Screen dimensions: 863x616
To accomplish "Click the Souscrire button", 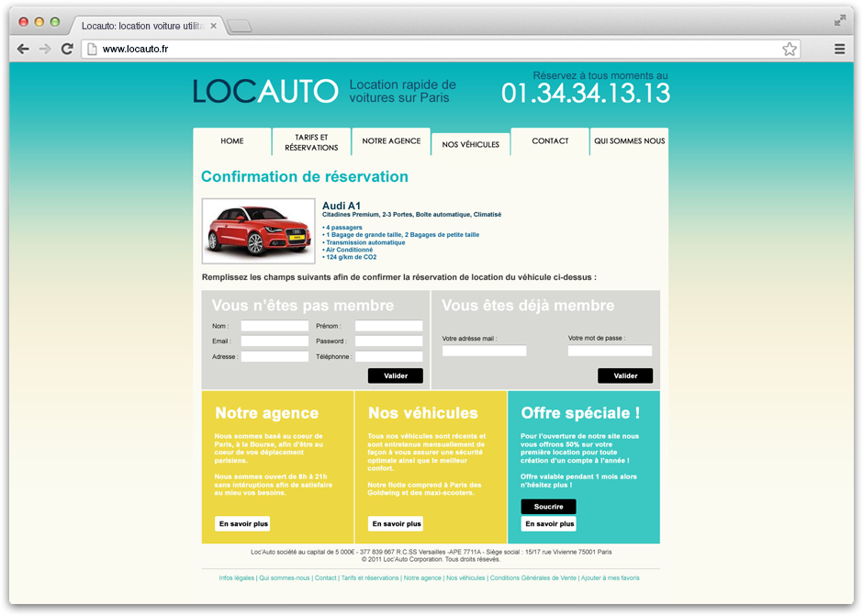I will pos(548,507).
